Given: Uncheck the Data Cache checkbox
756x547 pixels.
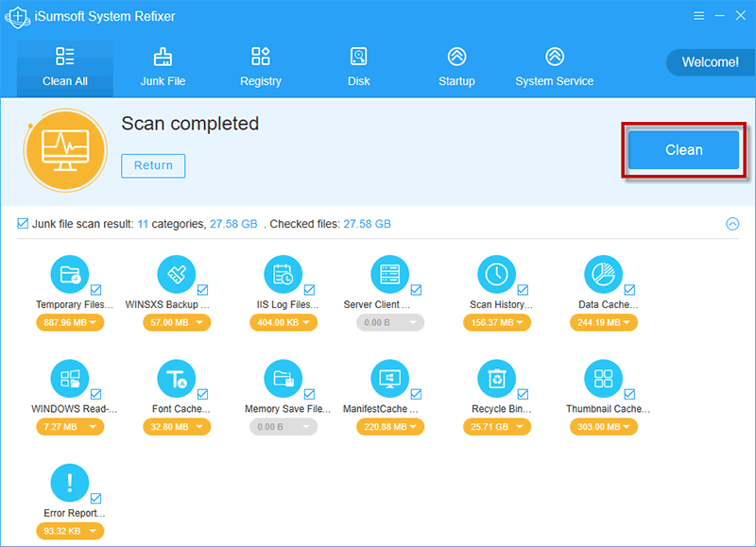Looking at the screenshot, I should [629, 290].
